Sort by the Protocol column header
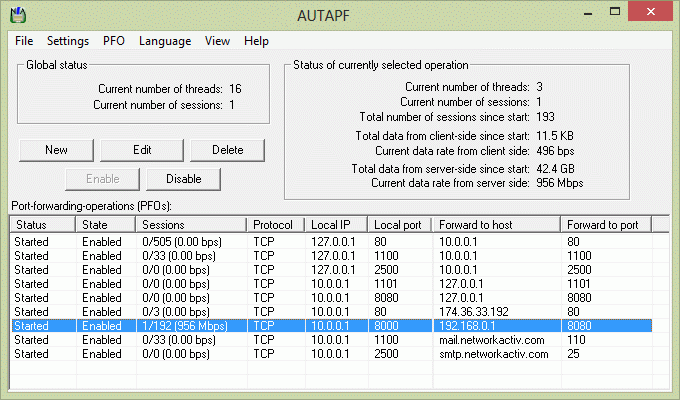680x400 pixels. coord(276,225)
